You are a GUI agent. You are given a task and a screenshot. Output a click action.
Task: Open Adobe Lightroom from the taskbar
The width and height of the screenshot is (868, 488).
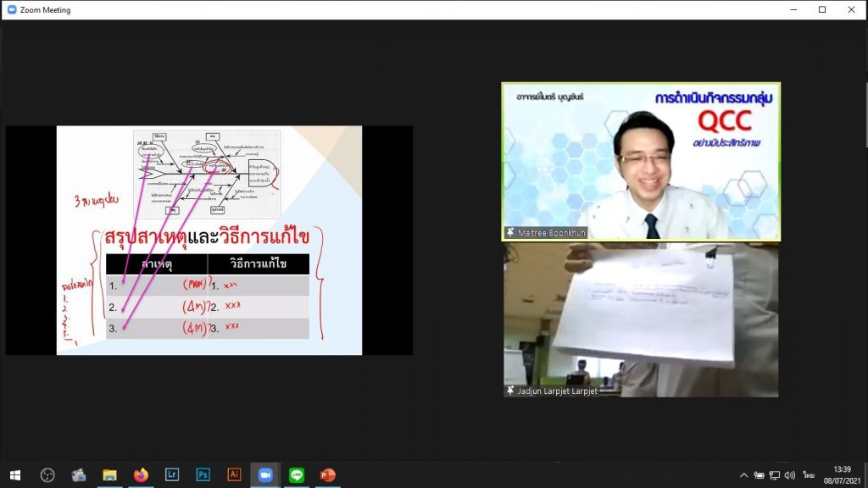172,475
